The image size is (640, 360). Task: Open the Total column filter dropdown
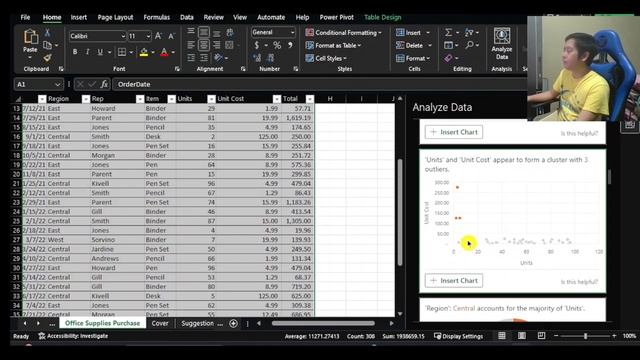[310, 99]
